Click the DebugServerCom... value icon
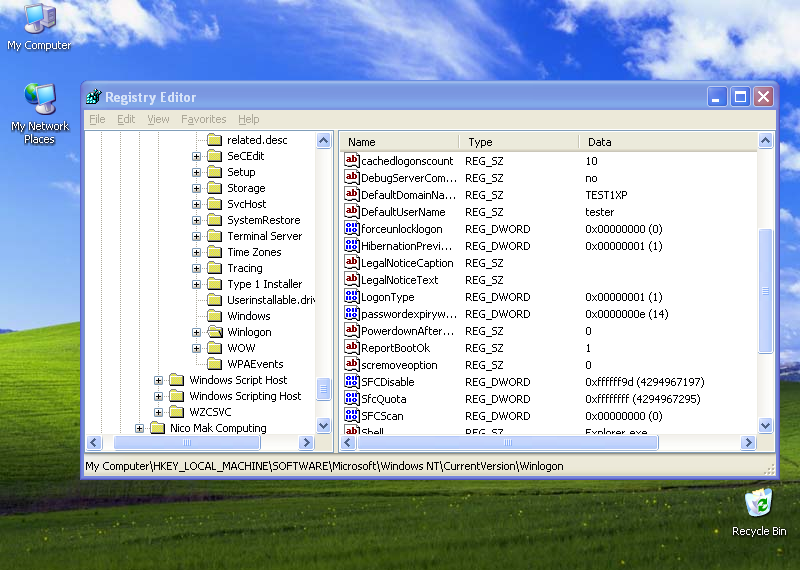This screenshot has width=800, height=570. coord(352,178)
